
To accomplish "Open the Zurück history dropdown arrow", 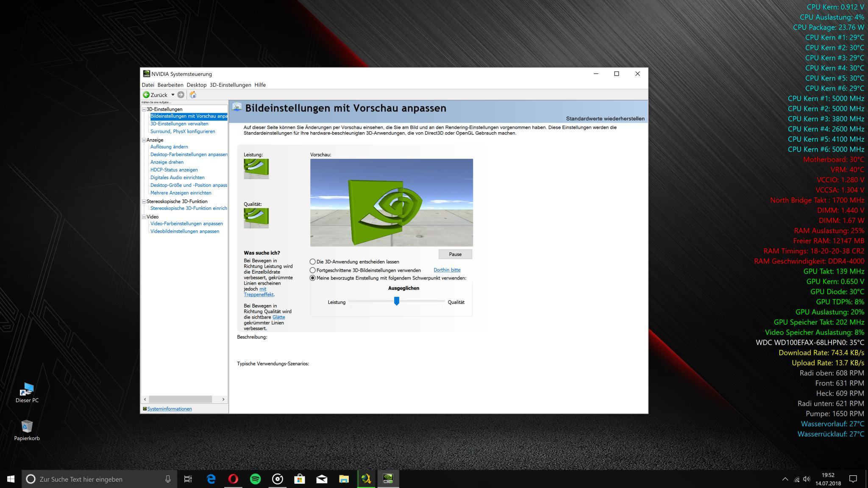I will click(x=173, y=95).
